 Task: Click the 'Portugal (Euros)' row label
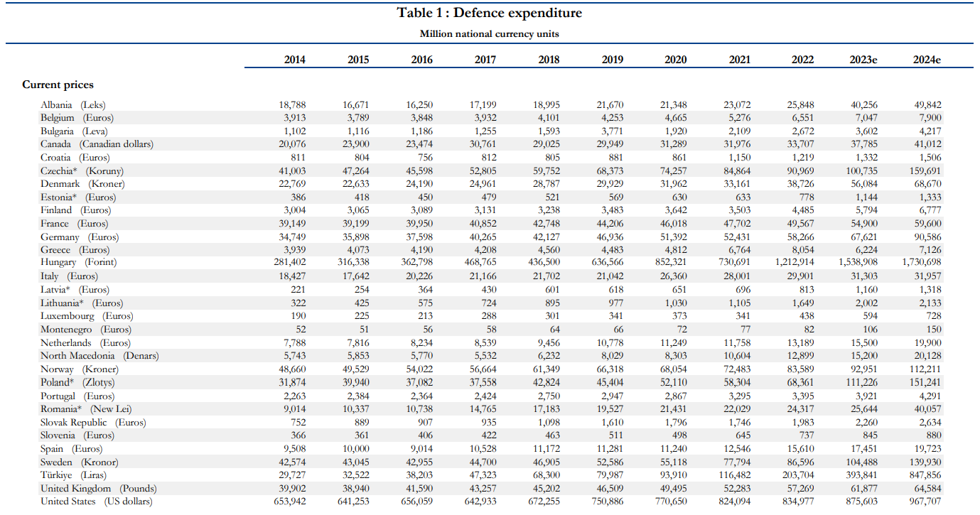pyautogui.click(x=77, y=396)
